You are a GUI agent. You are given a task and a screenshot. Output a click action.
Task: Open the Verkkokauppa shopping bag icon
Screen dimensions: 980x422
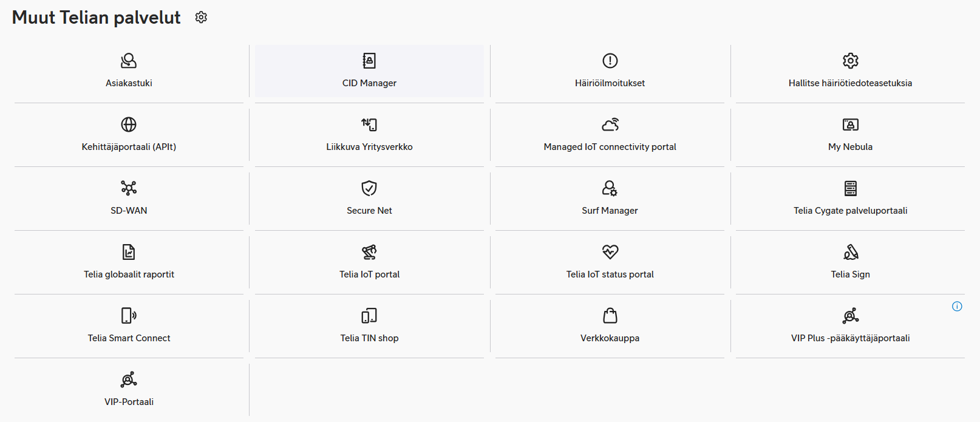click(x=610, y=316)
